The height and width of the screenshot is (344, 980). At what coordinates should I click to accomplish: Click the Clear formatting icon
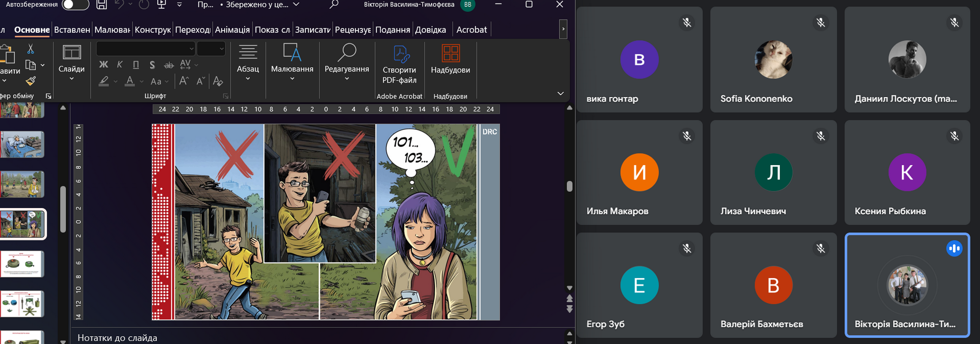pyautogui.click(x=218, y=81)
